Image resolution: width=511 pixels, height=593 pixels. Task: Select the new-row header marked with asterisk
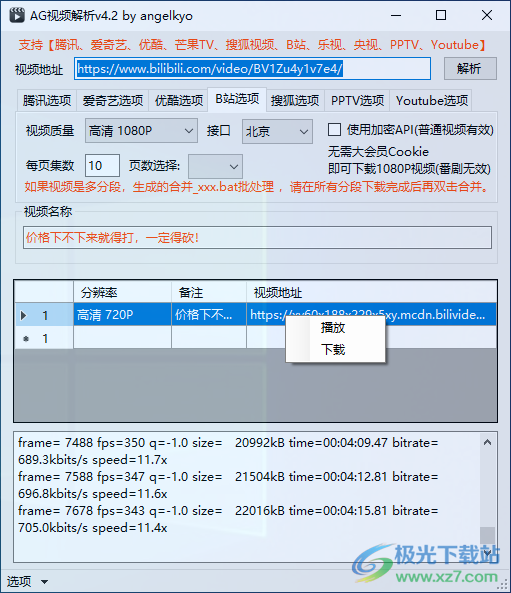pos(44,338)
